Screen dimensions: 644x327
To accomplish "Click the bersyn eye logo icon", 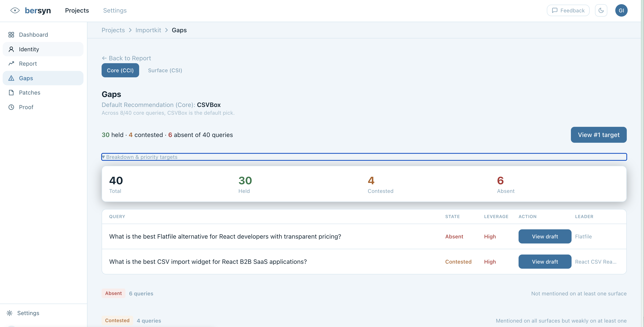I will (15, 10).
